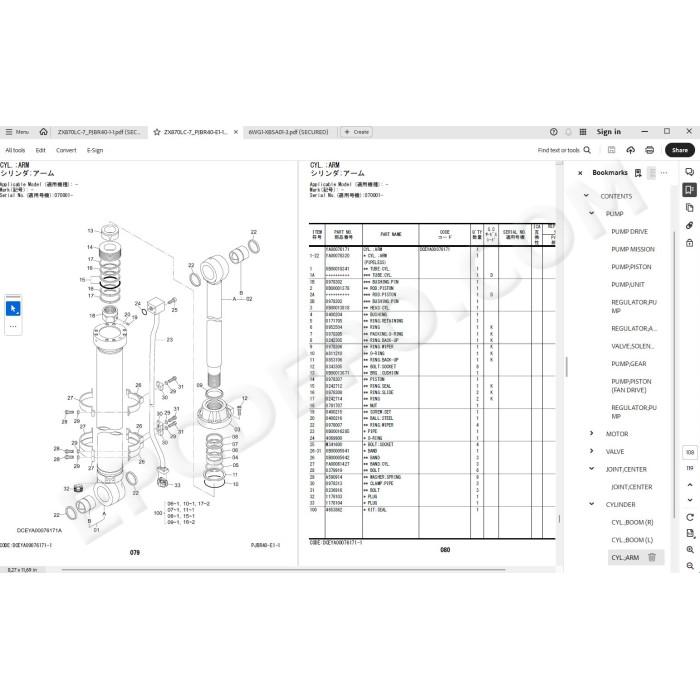The height and width of the screenshot is (700, 700).
Task: Click the page display settings icon
Action: click(x=690, y=533)
